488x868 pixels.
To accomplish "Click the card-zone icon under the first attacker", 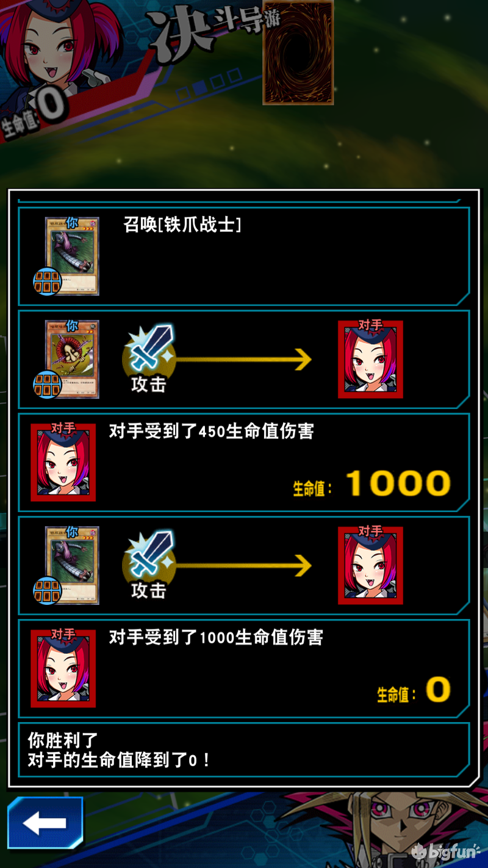I will 47,384.
